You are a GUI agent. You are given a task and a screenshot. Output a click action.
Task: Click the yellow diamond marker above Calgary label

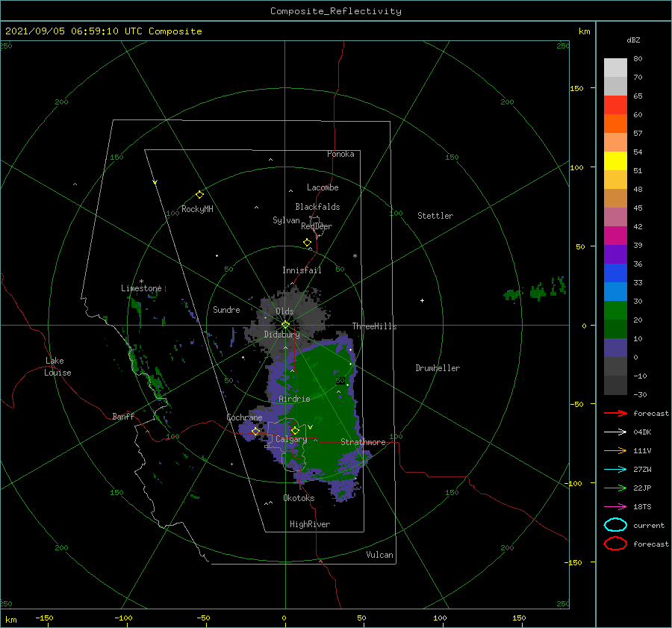tap(295, 430)
